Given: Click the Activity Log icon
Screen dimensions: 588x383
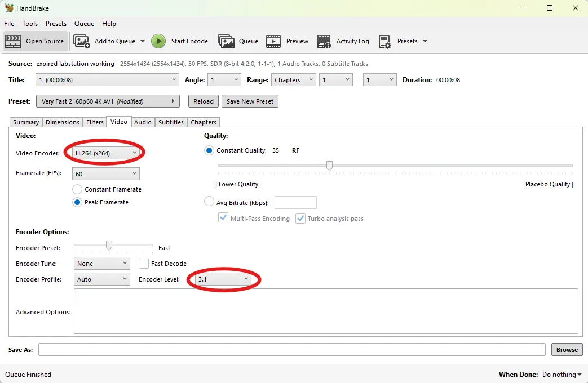Looking at the screenshot, I should point(324,41).
